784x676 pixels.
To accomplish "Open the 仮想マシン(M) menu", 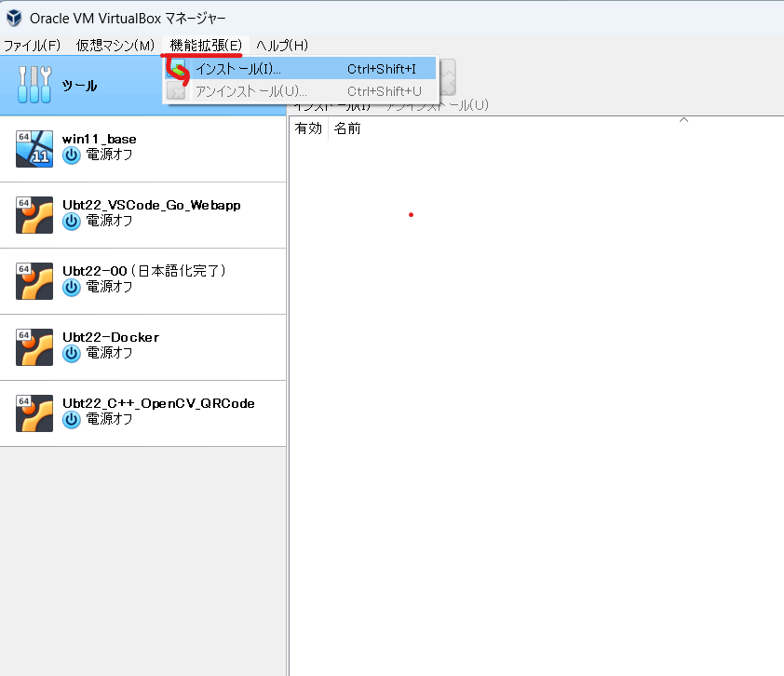I will tap(115, 46).
